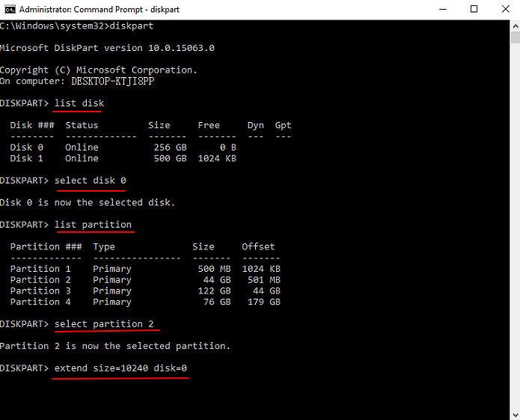Click the 'Copyright (C) Microsoft Corporation.' line
Image resolution: width=520 pixels, height=420 pixels.
(99, 70)
